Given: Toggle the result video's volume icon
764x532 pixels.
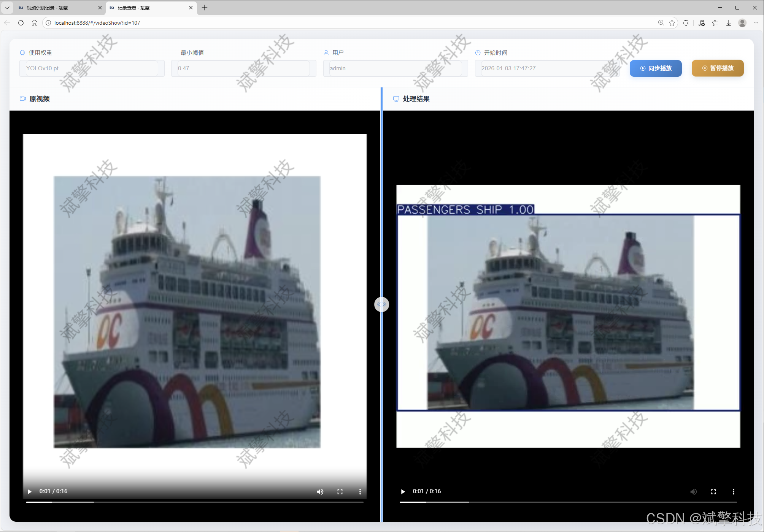Looking at the screenshot, I should point(694,492).
